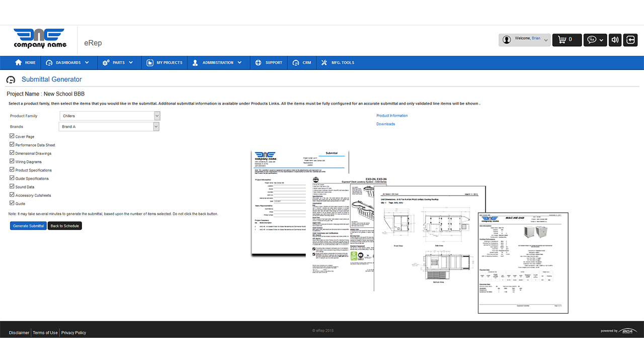Click the eRep application title
Image resolution: width=644 pixels, height=362 pixels.
click(93, 43)
